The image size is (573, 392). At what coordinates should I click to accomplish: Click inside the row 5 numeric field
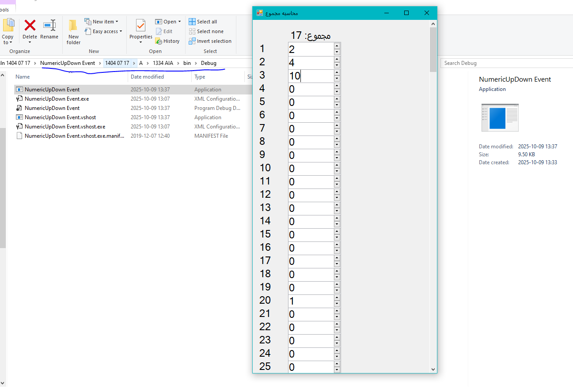coord(310,102)
